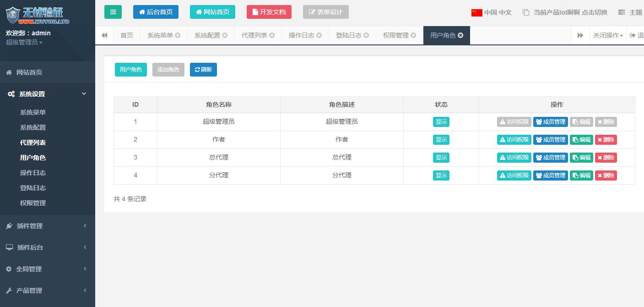
Task: Click the China flag language icon
Action: (476, 12)
